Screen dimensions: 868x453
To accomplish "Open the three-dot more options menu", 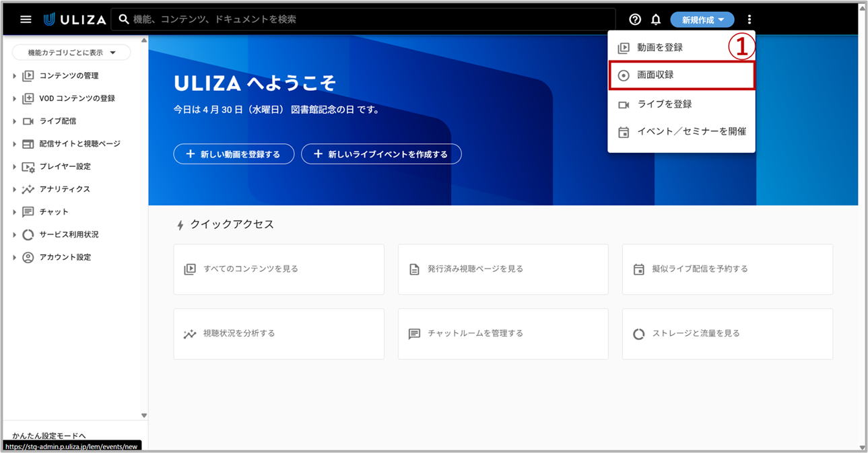I will click(749, 20).
